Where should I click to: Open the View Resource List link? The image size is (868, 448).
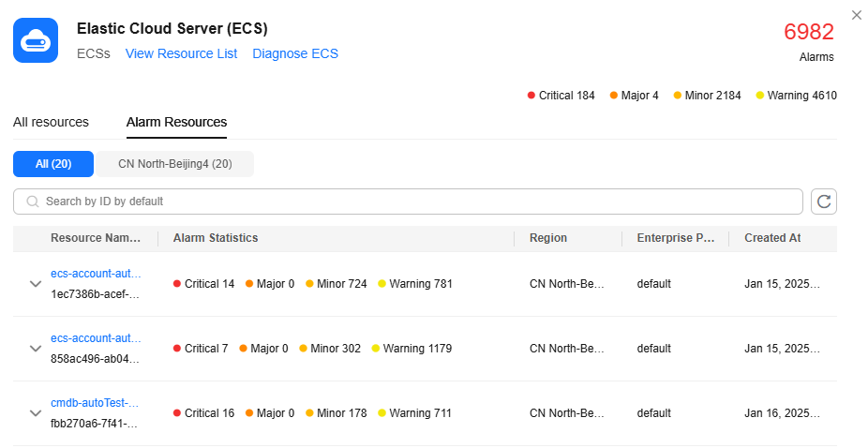(181, 53)
